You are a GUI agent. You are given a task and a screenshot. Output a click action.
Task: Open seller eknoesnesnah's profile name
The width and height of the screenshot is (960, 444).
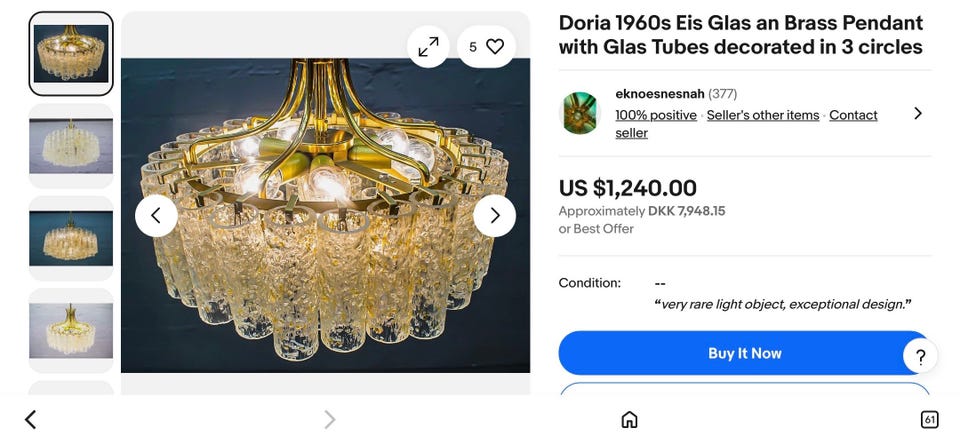click(660, 94)
